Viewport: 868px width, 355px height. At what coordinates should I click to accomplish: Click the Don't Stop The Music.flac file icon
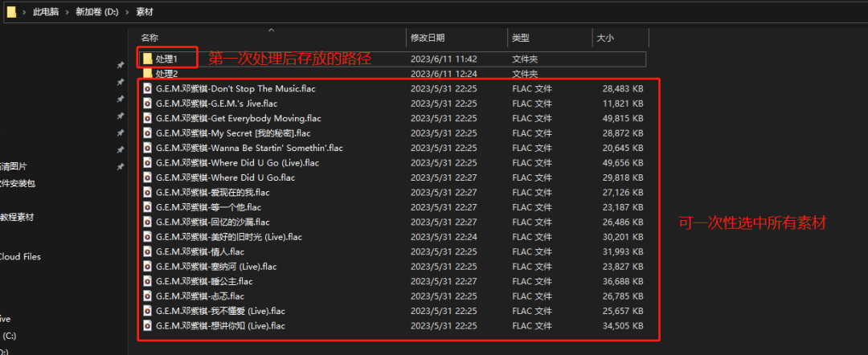147,88
